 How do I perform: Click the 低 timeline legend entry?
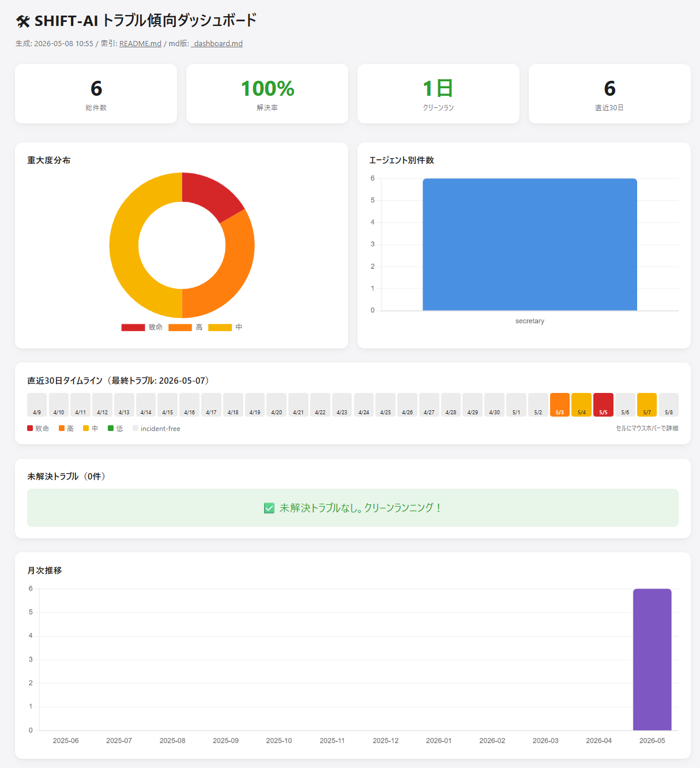point(115,429)
